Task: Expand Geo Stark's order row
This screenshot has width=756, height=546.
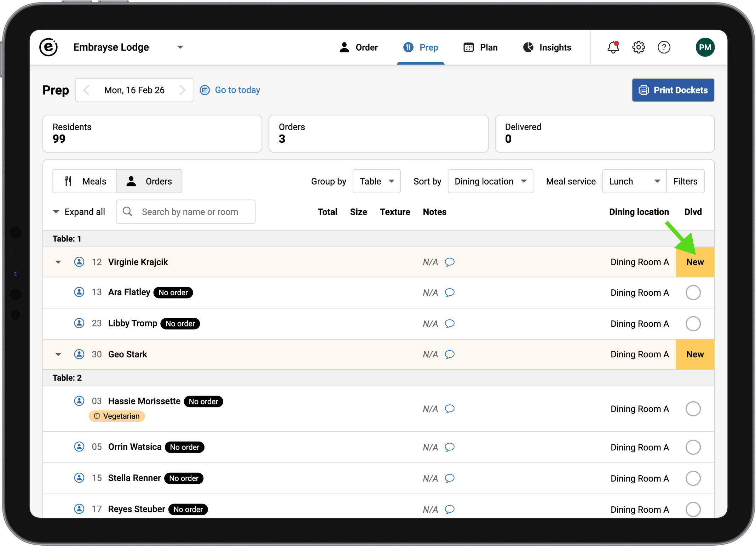Action: coord(58,354)
